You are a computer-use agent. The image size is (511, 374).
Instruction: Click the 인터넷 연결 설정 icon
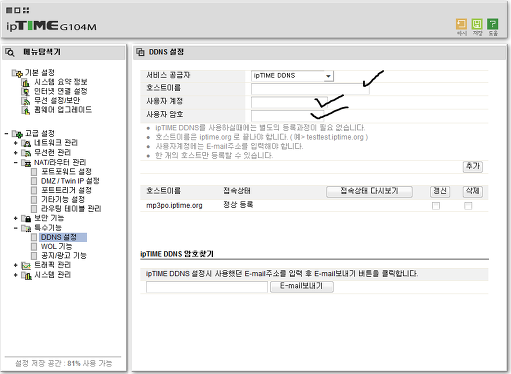click(26, 91)
